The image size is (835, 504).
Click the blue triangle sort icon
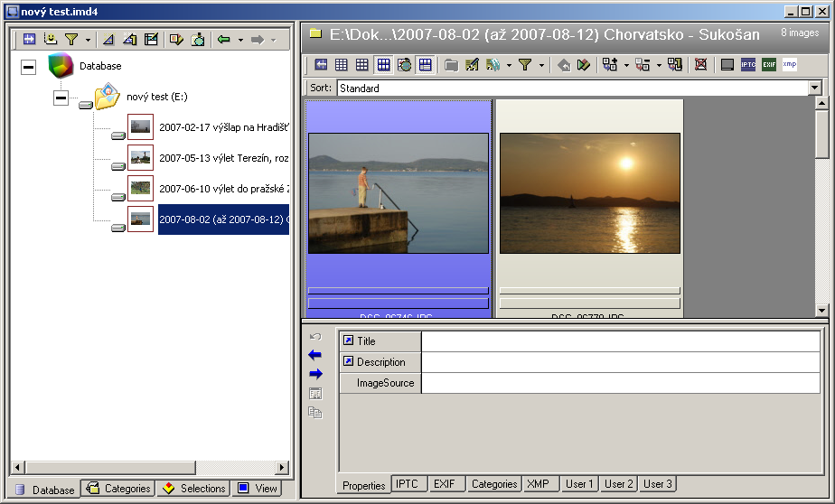pyautogui.click(x=108, y=39)
